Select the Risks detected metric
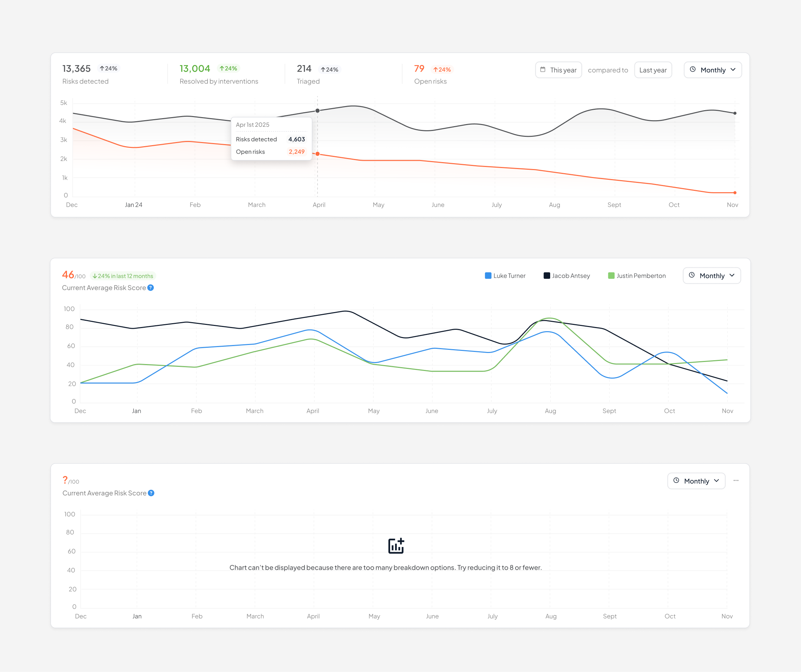This screenshot has width=801, height=672. click(x=86, y=74)
